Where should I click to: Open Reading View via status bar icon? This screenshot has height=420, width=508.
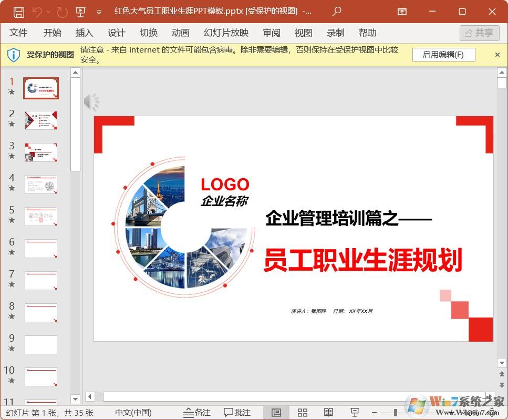329,412
